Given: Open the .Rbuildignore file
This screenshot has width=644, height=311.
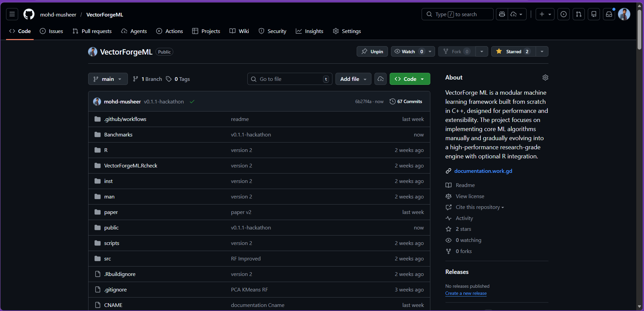Looking at the screenshot, I should [120, 274].
